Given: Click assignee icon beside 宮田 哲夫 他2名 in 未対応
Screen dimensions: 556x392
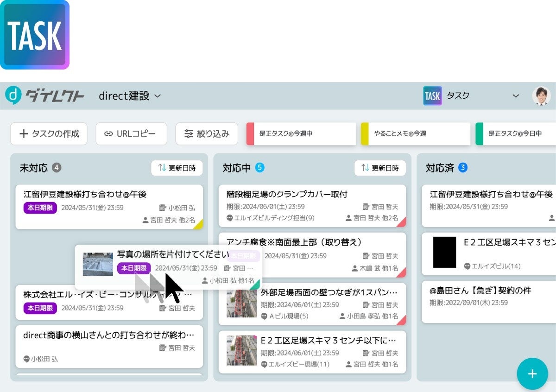Looking at the screenshot, I should click(x=145, y=221).
